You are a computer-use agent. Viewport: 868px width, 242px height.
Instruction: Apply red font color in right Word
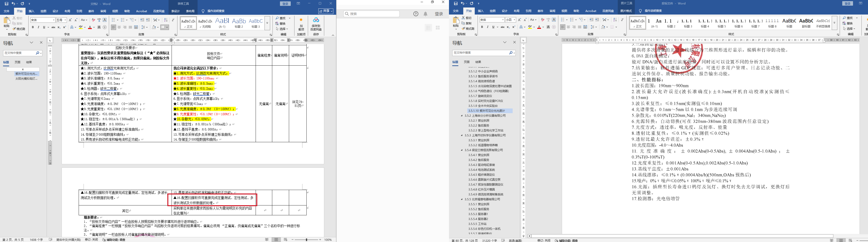pyautogui.click(x=539, y=27)
